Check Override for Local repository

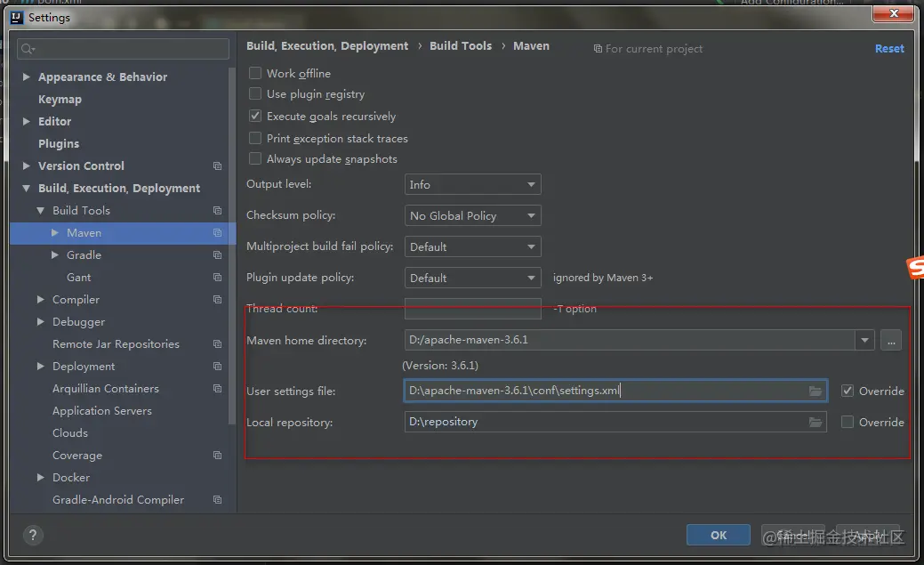[x=848, y=422]
